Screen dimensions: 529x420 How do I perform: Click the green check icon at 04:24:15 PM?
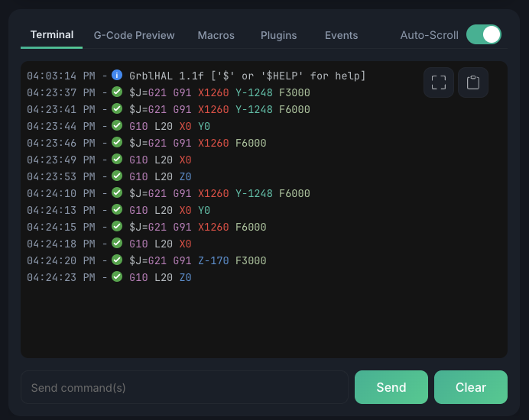pyautogui.click(x=117, y=226)
